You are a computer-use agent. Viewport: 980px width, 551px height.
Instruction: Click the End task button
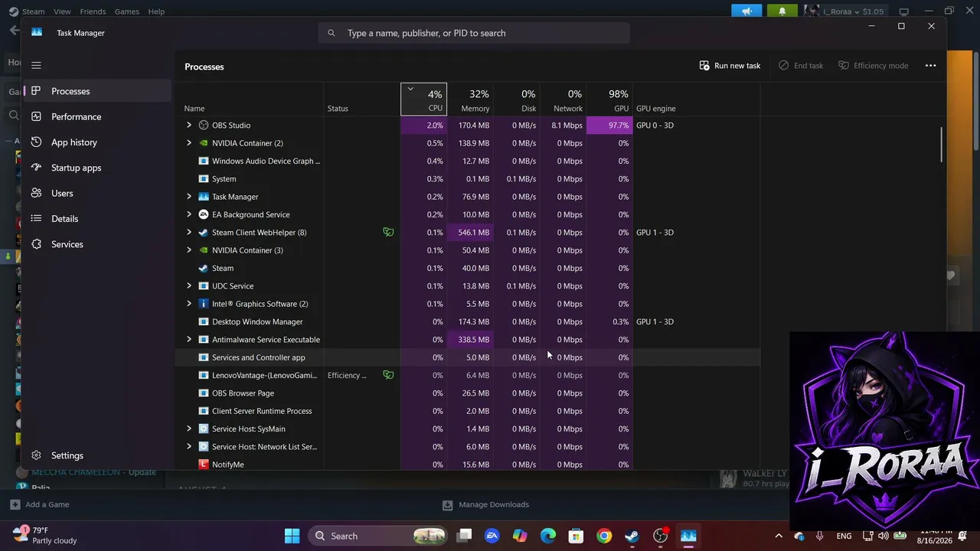[x=801, y=66]
